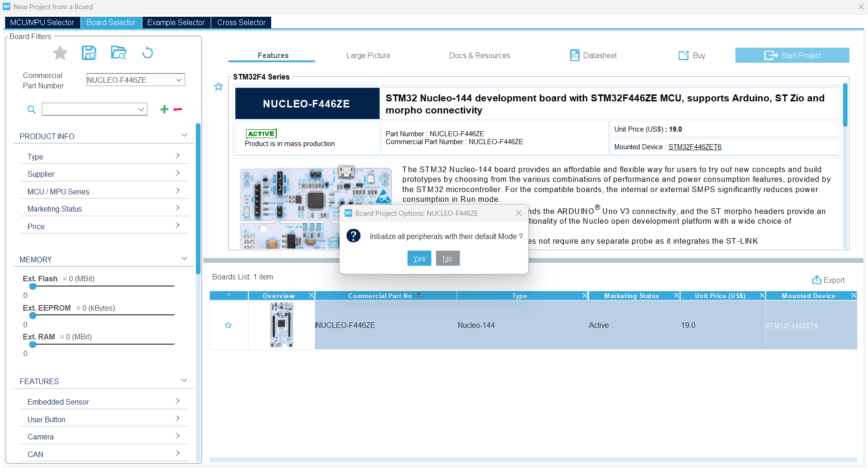Expand the CAN filter
The image size is (868, 472).
(178, 453)
